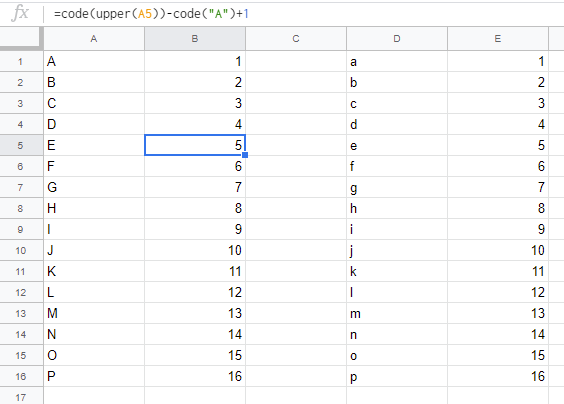Select column E header
Viewport: 564px width, 404px height.
pos(498,39)
